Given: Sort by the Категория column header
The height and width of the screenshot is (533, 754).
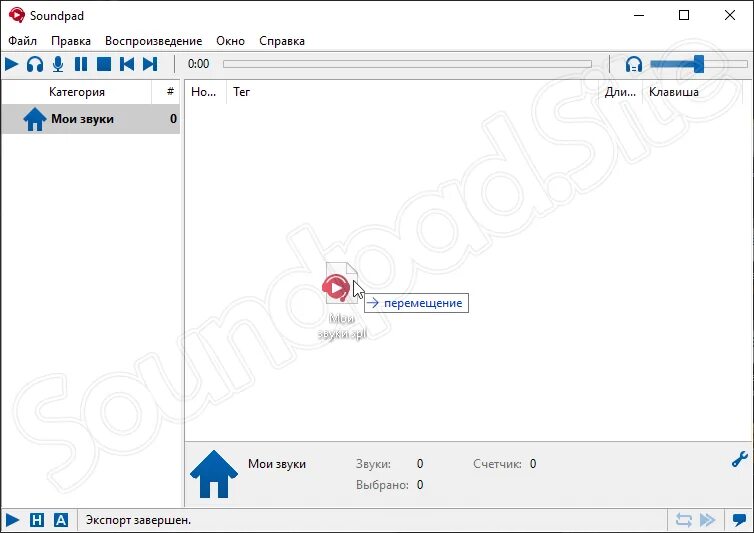Looking at the screenshot, I should pyautogui.click(x=77, y=92).
